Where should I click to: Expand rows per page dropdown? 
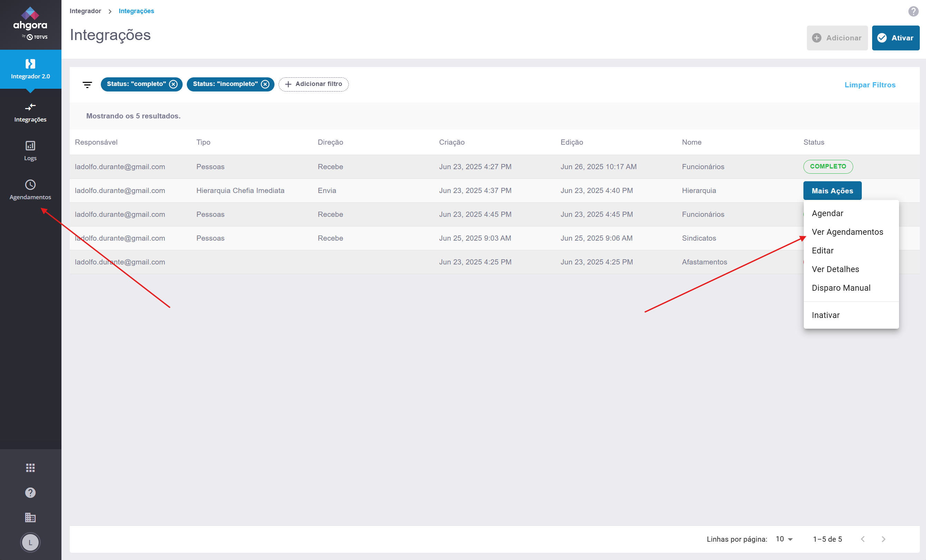pos(784,539)
